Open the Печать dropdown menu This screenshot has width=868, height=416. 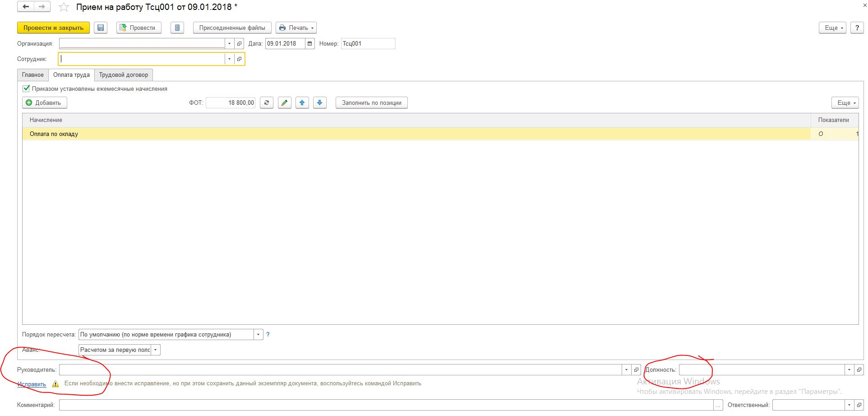[296, 28]
